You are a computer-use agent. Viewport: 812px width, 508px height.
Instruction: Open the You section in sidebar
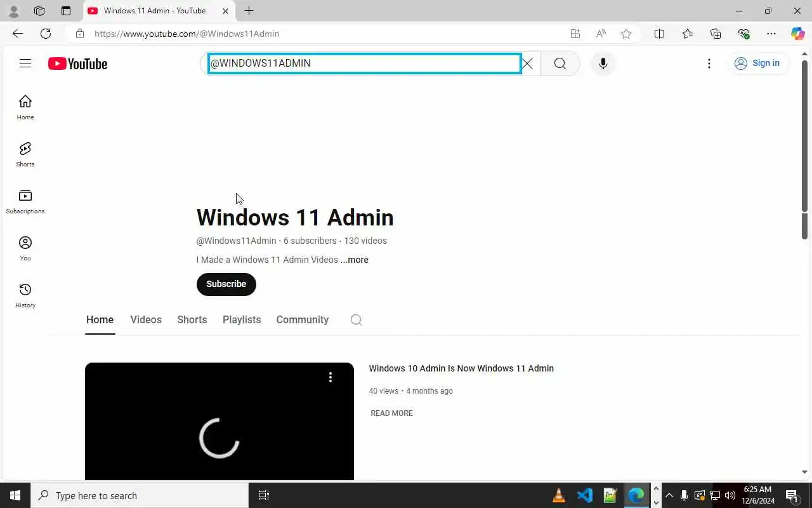point(25,248)
